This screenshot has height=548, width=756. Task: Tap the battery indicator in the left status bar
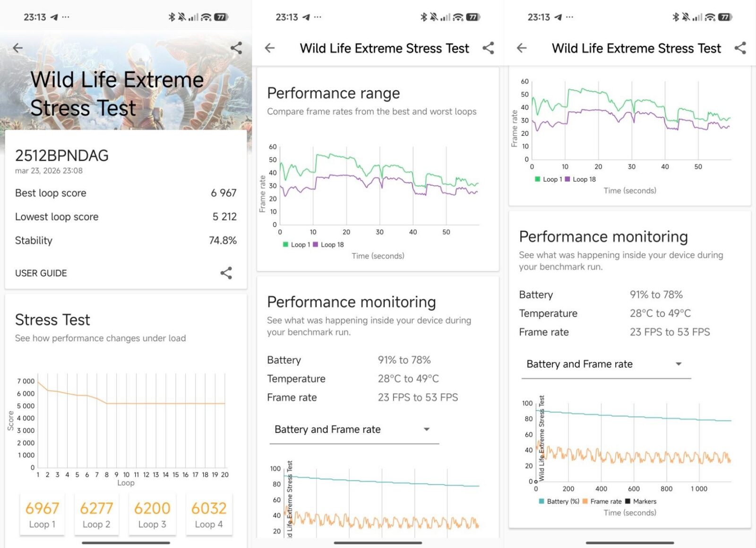(x=221, y=17)
